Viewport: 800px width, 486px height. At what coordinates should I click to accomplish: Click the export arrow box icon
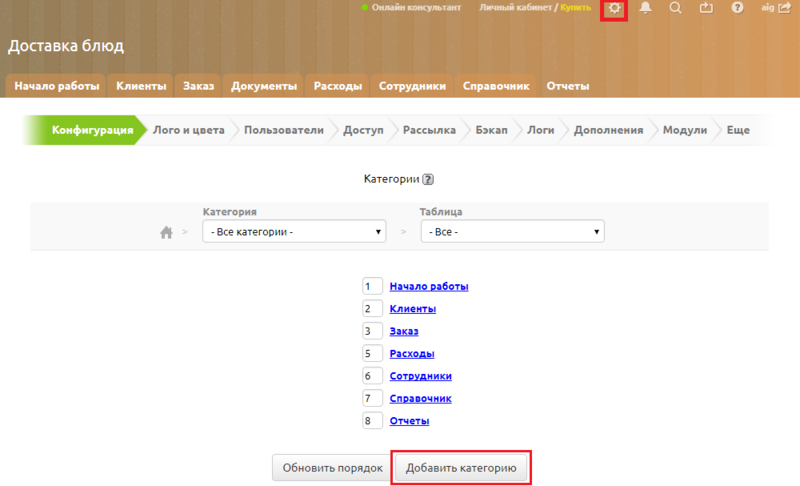coord(706,8)
